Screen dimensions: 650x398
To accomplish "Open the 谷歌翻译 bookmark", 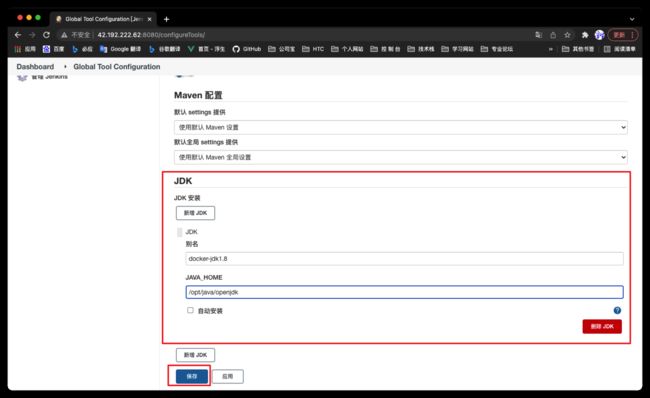I will coord(164,49).
